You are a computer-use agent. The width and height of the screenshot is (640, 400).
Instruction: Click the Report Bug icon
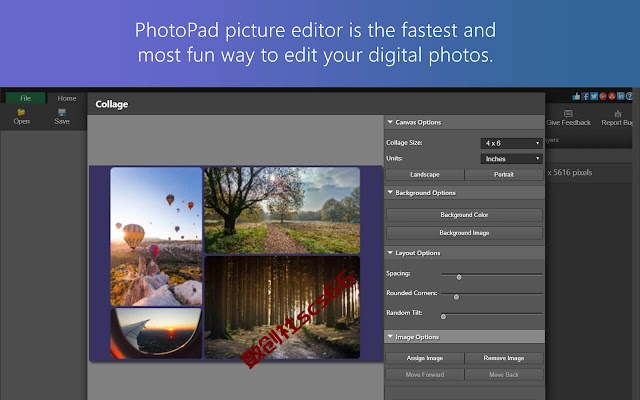(x=618, y=113)
